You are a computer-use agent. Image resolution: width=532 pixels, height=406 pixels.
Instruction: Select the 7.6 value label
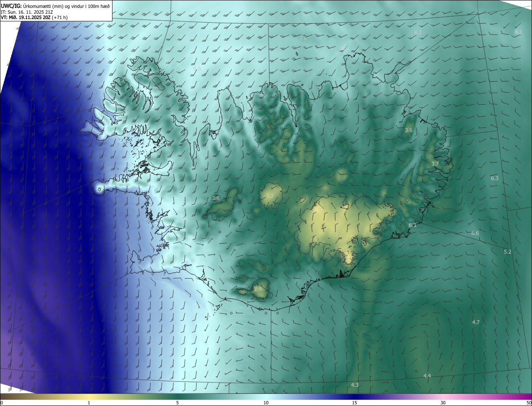[x=303, y=39]
